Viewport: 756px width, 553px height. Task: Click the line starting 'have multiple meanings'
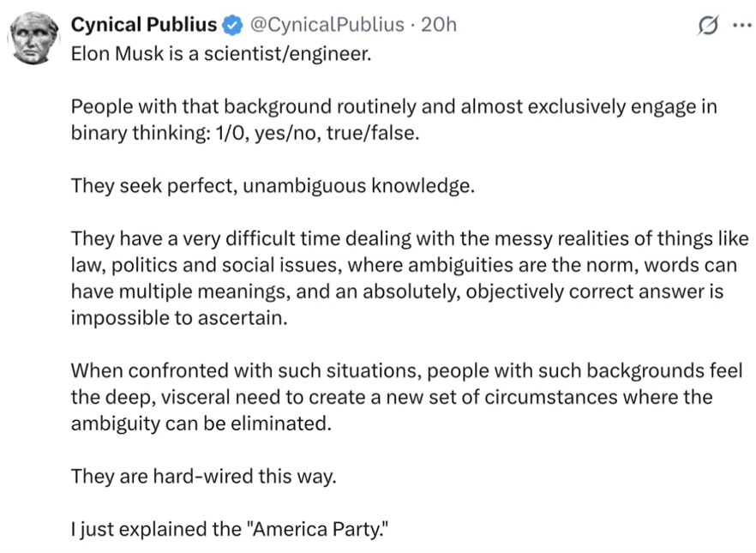click(x=398, y=292)
